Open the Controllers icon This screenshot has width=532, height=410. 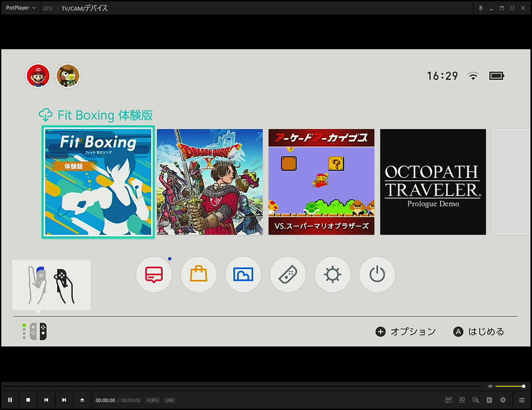coord(288,275)
